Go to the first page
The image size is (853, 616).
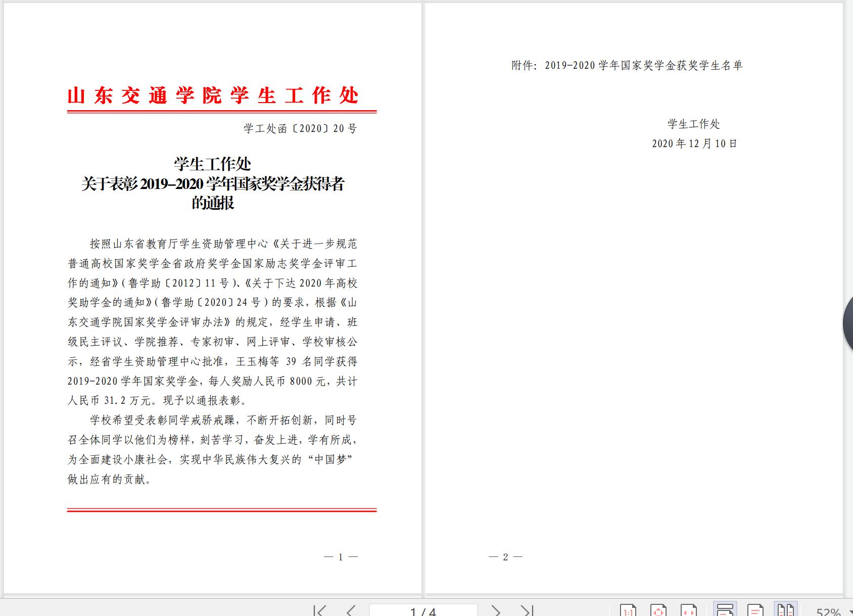pyautogui.click(x=319, y=610)
